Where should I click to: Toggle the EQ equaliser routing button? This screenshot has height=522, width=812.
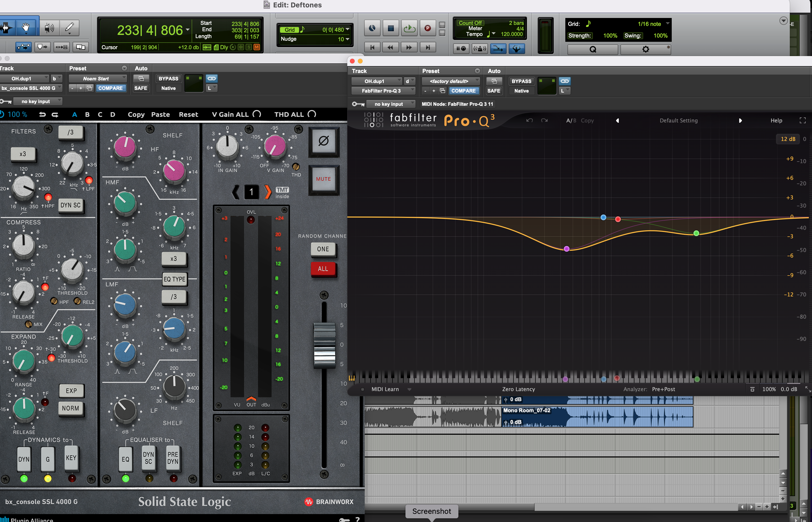click(125, 459)
